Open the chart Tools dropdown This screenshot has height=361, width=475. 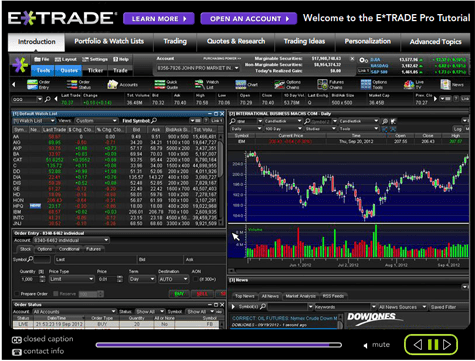pyautogui.click(x=359, y=129)
